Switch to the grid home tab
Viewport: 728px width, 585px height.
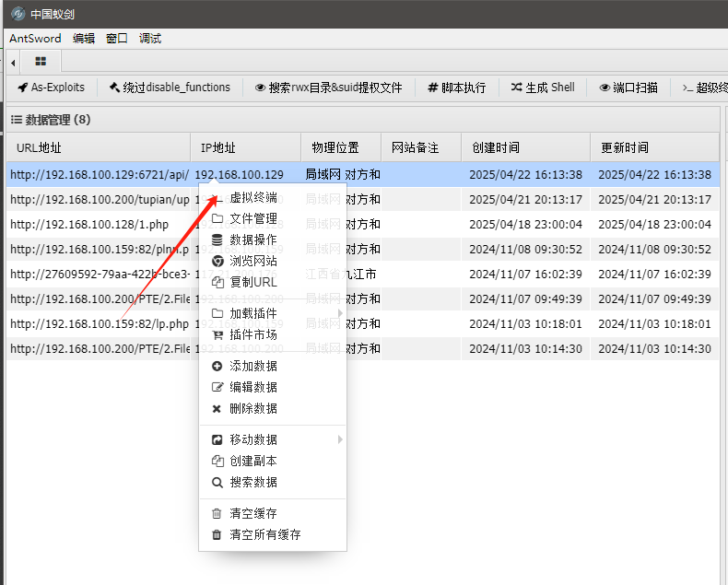tap(41, 62)
